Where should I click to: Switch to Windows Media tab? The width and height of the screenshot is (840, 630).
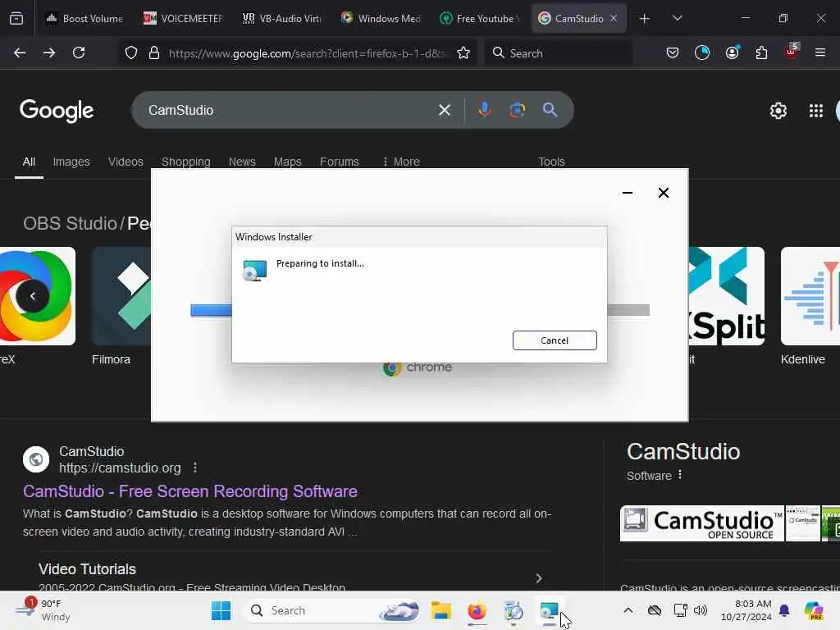380,18
